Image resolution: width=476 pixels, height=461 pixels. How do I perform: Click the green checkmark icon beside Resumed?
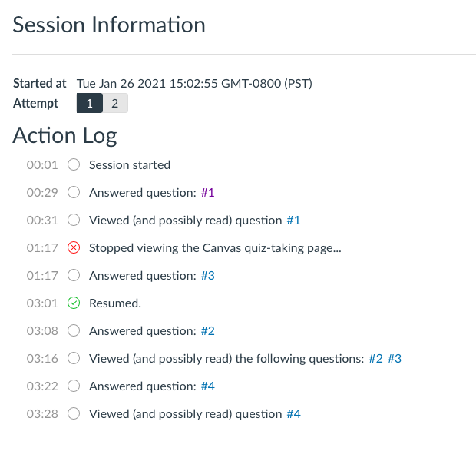74,303
